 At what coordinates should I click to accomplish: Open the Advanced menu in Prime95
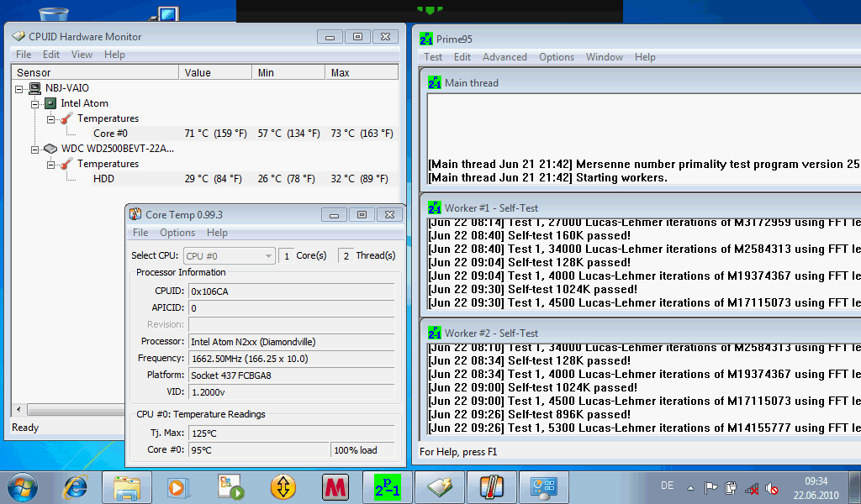504,57
